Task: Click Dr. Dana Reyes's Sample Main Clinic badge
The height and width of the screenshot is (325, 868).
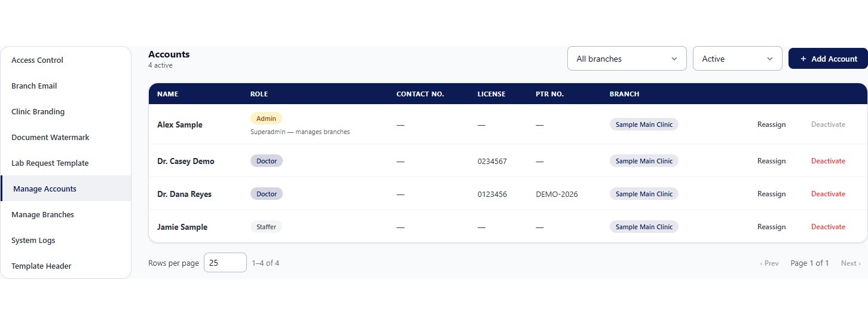Action: pyautogui.click(x=644, y=193)
